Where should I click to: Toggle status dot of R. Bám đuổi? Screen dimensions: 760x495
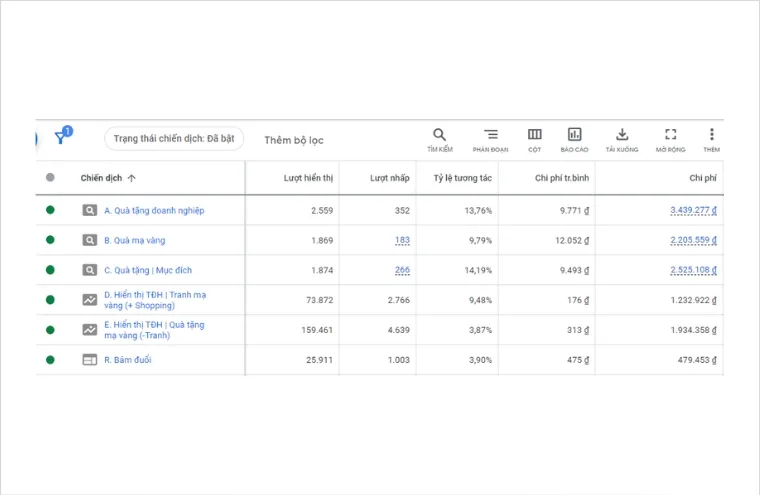click(x=50, y=360)
